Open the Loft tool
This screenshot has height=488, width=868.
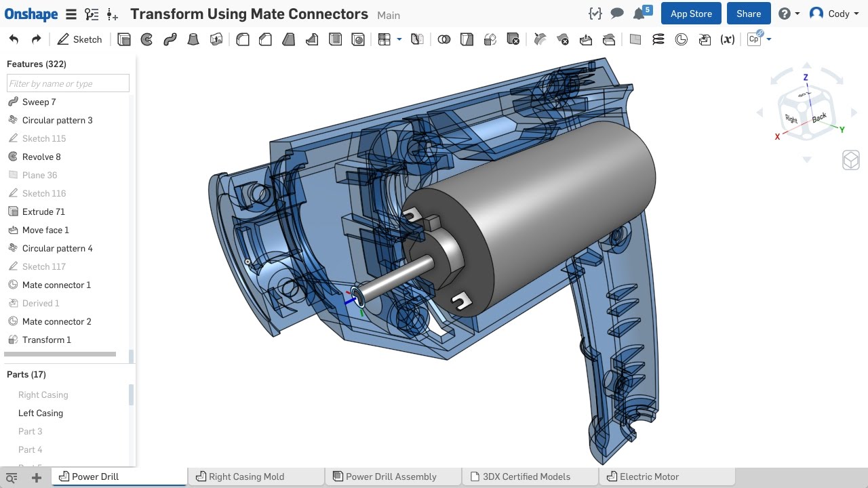pyautogui.click(x=193, y=39)
